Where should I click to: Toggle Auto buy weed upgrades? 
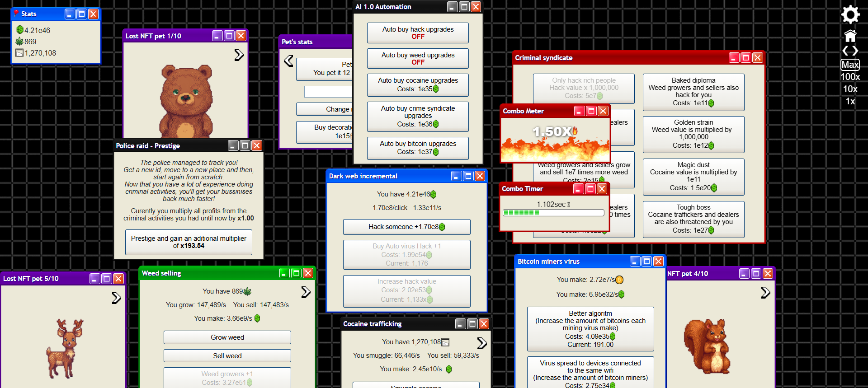(x=418, y=59)
